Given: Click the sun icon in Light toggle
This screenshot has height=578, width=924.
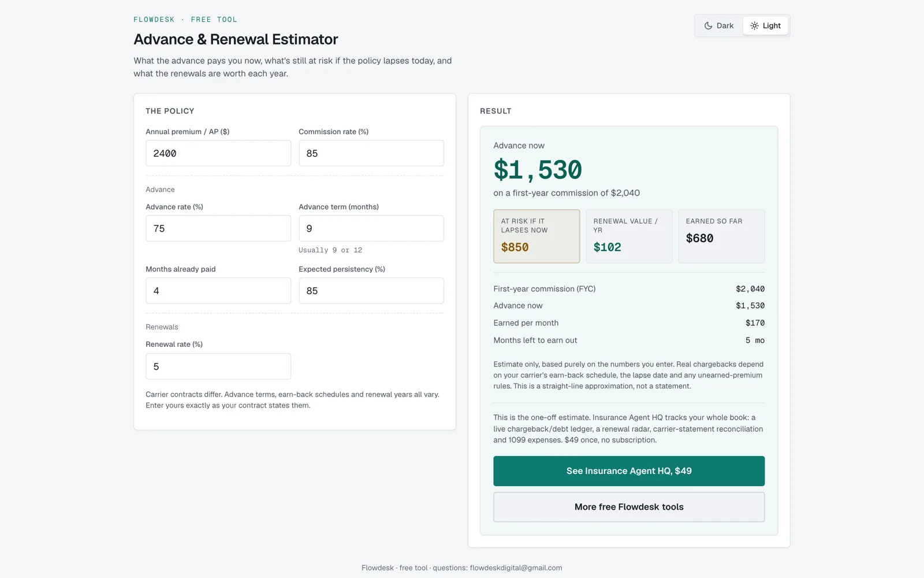Looking at the screenshot, I should pos(754,25).
